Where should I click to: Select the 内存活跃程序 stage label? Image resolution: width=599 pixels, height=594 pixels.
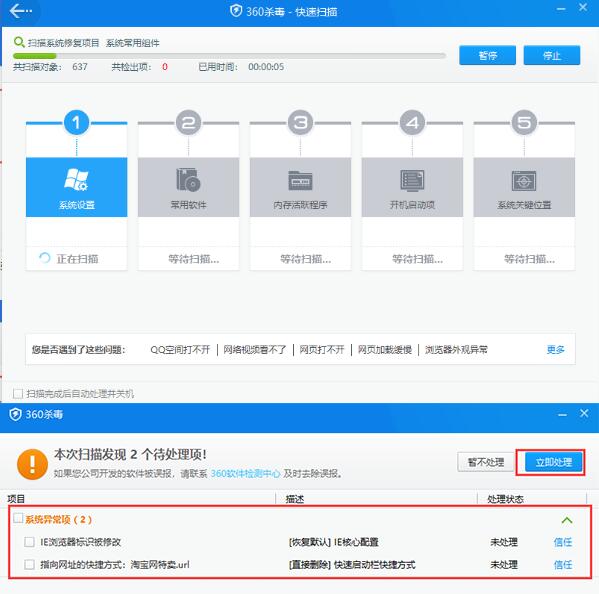[x=300, y=205]
